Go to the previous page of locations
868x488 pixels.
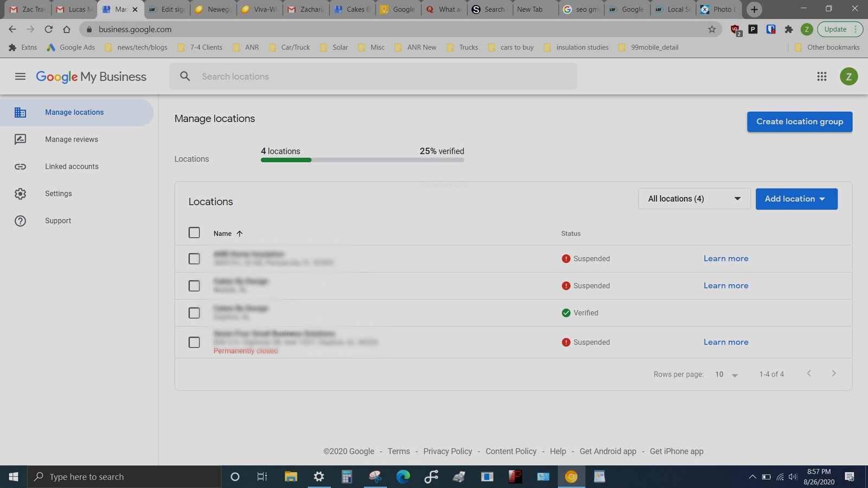(x=809, y=374)
